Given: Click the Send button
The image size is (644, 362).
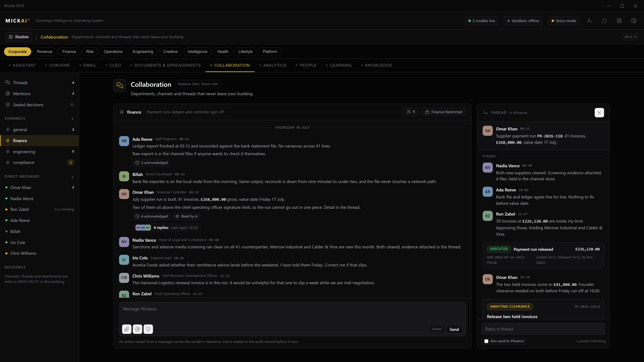Looking at the screenshot, I should click(454, 329).
